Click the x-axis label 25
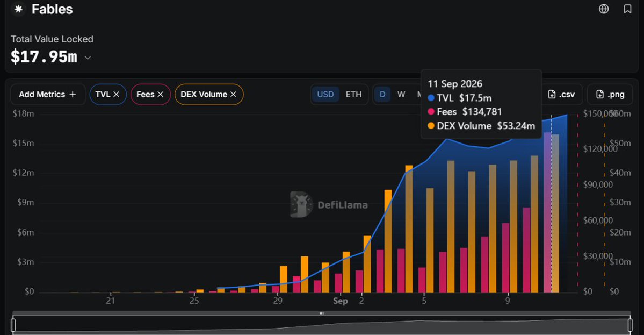The width and height of the screenshot is (644, 335). pyautogui.click(x=194, y=301)
